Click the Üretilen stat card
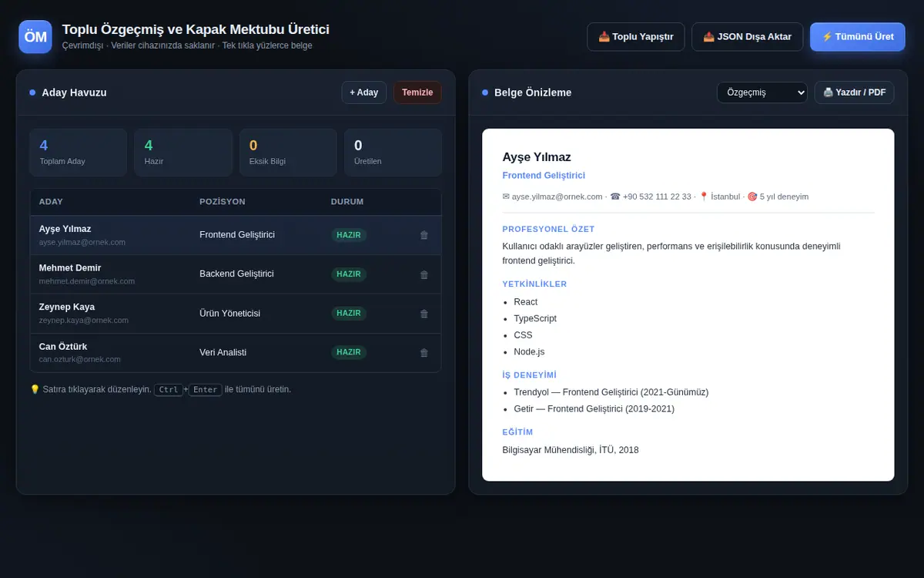 click(393, 153)
